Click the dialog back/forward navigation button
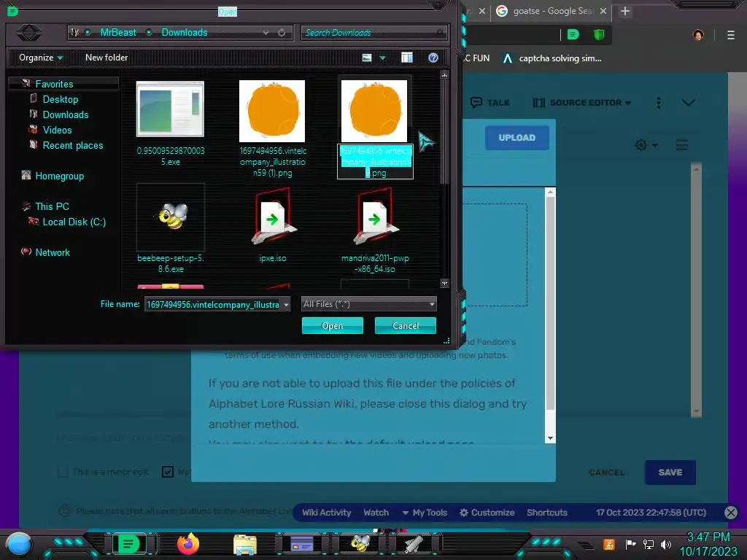Image resolution: width=747 pixels, height=560 pixels. [x=29, y=32]
